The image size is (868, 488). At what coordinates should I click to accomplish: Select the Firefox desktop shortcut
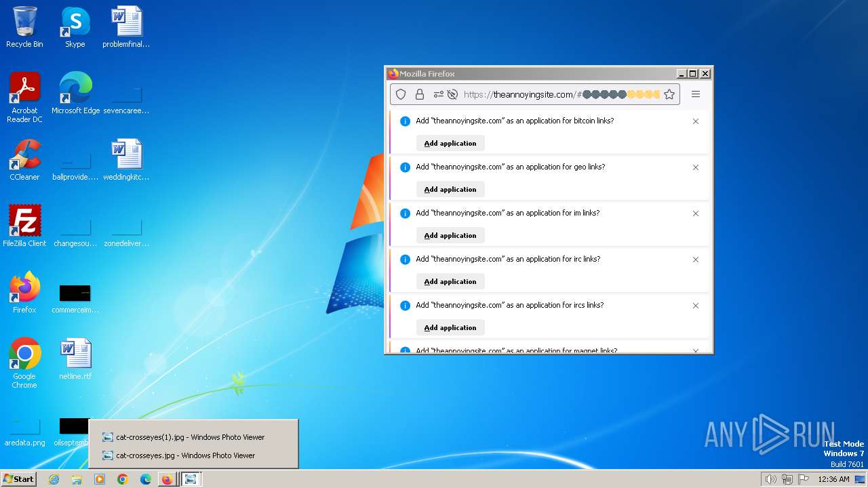point(24,293)
